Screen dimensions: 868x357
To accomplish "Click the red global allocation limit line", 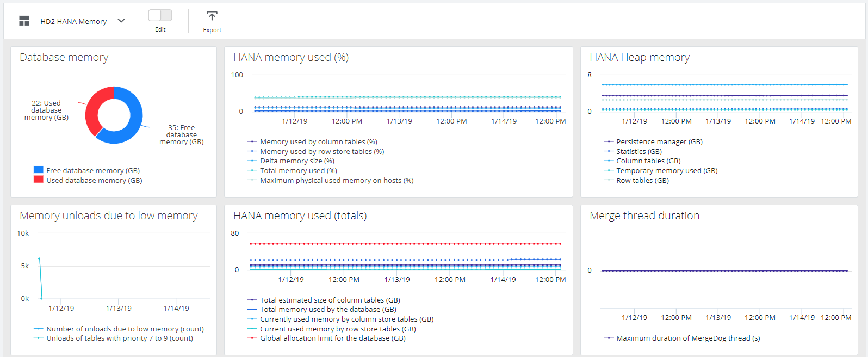I will point(405,244).
